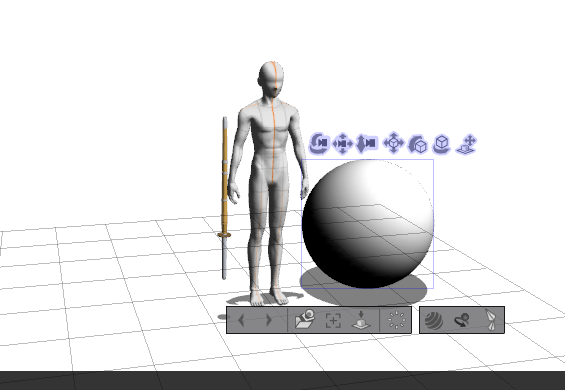The width and height of the screenshot is (565, 390).
Task: Select the white sphere 3D primitive
Action: coord(368,223)
